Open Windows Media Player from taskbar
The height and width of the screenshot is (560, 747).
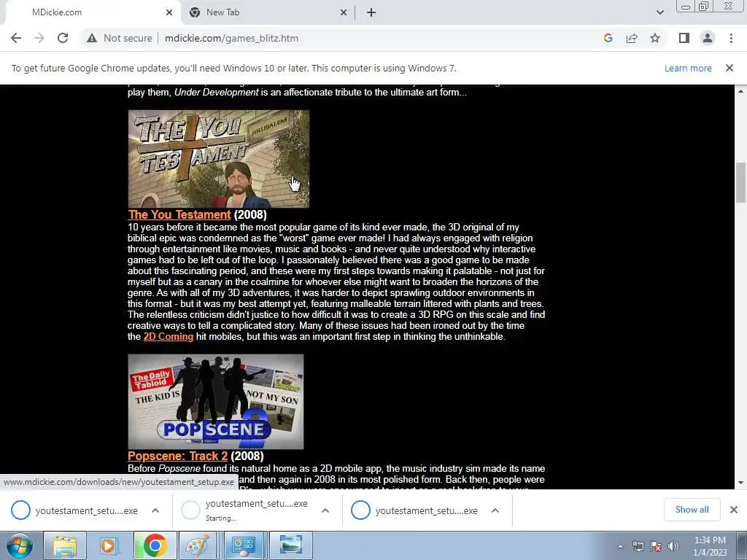(x=109, y=545)
